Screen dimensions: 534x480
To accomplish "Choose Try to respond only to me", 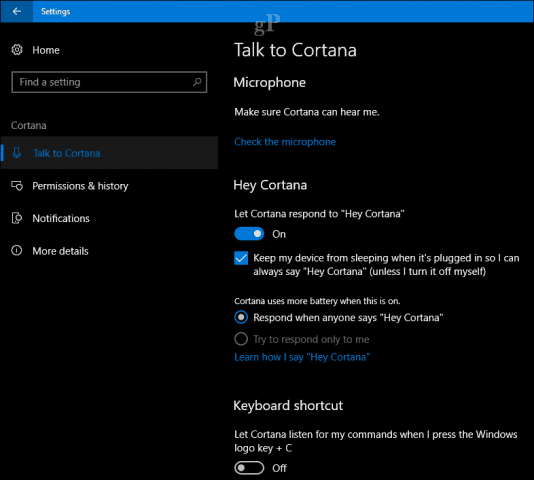I will (x=241, y=339).
